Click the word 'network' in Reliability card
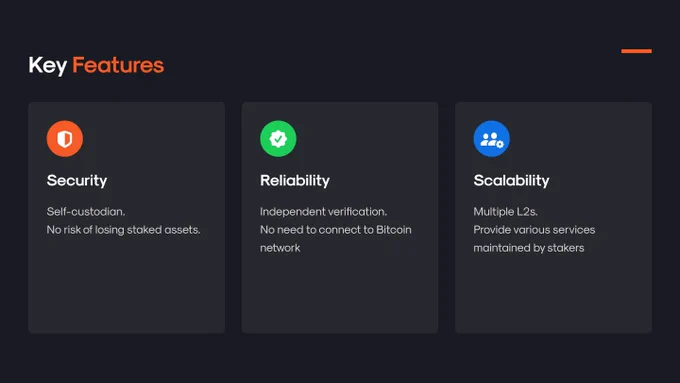Image resolution: width=680 pixels, height=383 pixels. (x=280, y=248)
